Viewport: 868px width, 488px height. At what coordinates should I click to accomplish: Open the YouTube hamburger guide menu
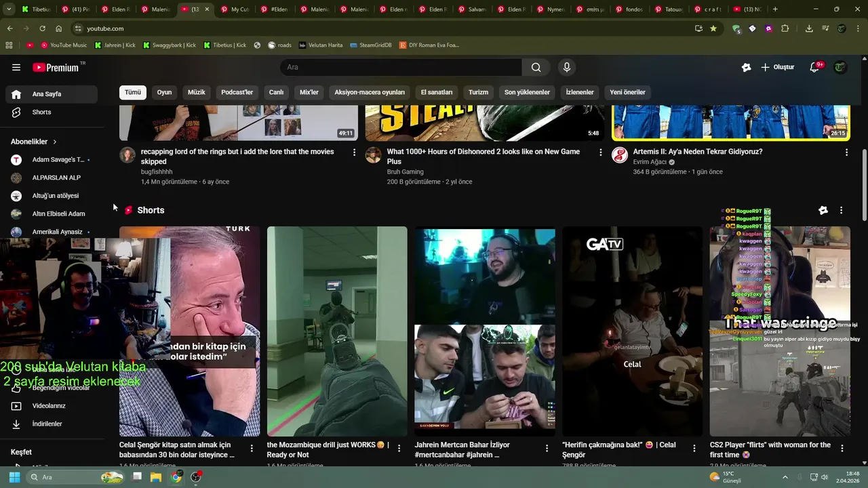[x=16, y=67]
